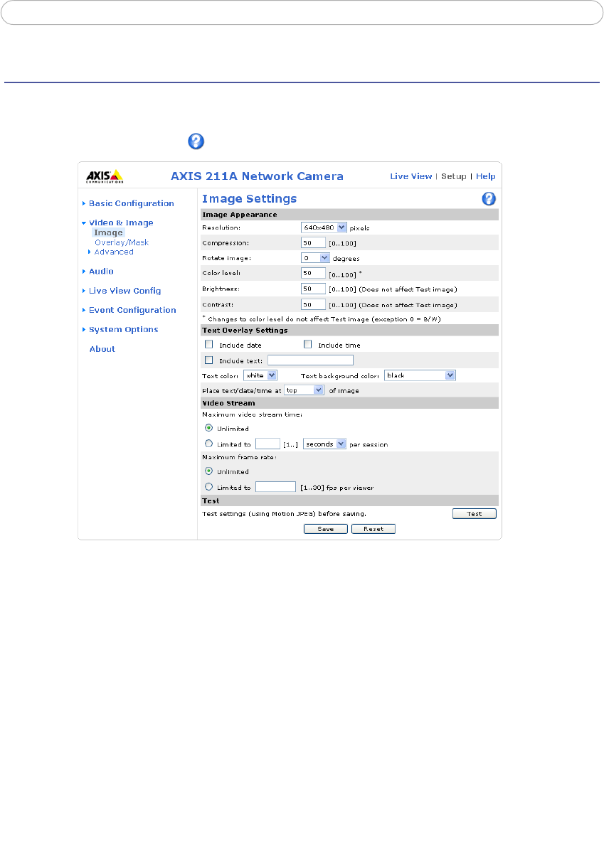Image resolution: width=604 pixels, height=868 pixels.
Task: Click the fps limit input field
Action: tap(275, 487)
